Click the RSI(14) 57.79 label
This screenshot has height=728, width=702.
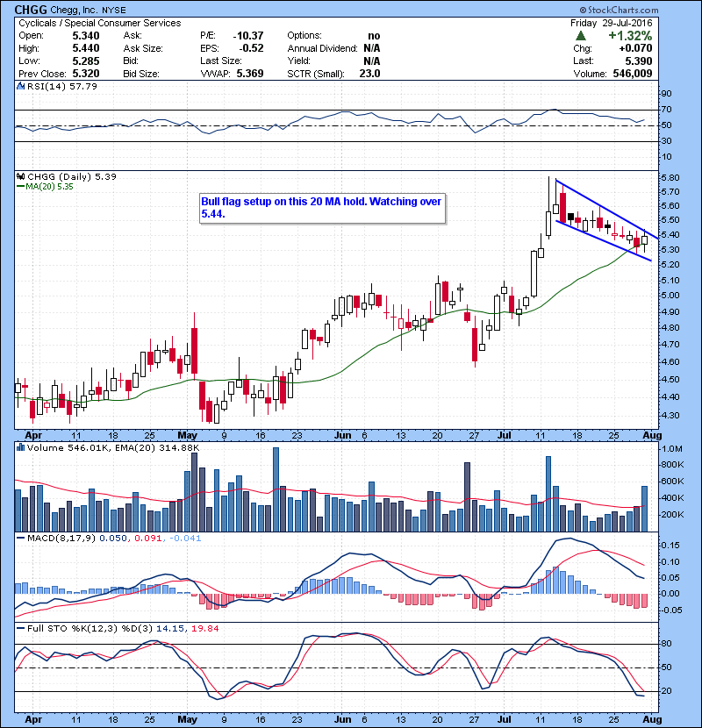point(62,86)
